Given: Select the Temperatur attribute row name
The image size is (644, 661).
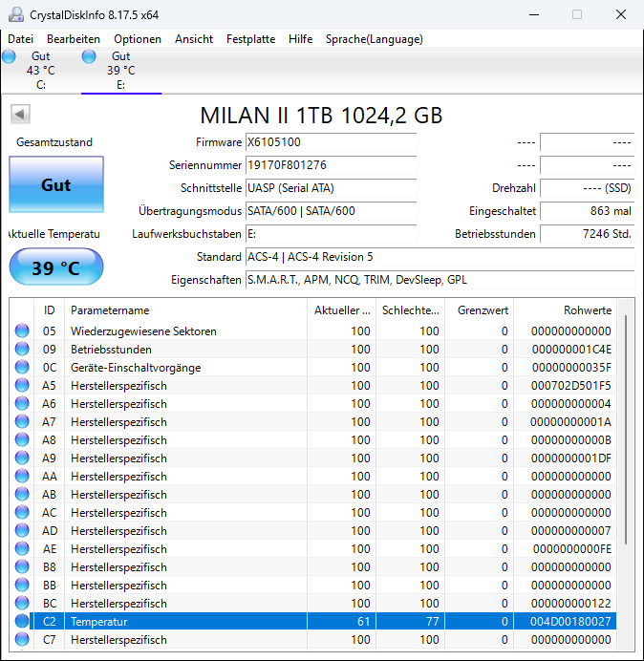Looking at the screenshot, I should coord(99,622).
